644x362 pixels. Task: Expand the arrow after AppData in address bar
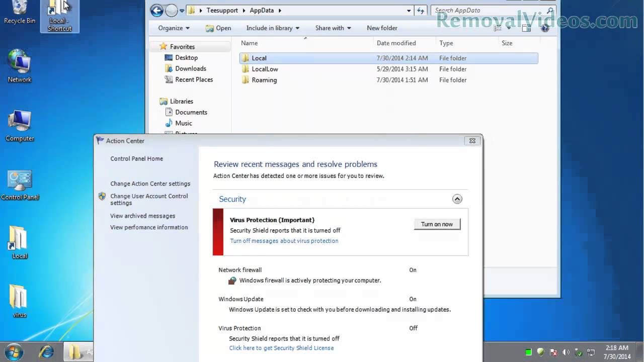(x=280, y=10)
